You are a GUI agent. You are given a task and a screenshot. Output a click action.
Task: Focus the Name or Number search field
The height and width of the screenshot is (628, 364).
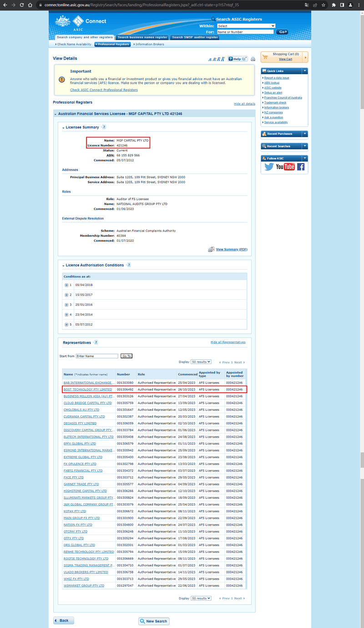point(245,32)
